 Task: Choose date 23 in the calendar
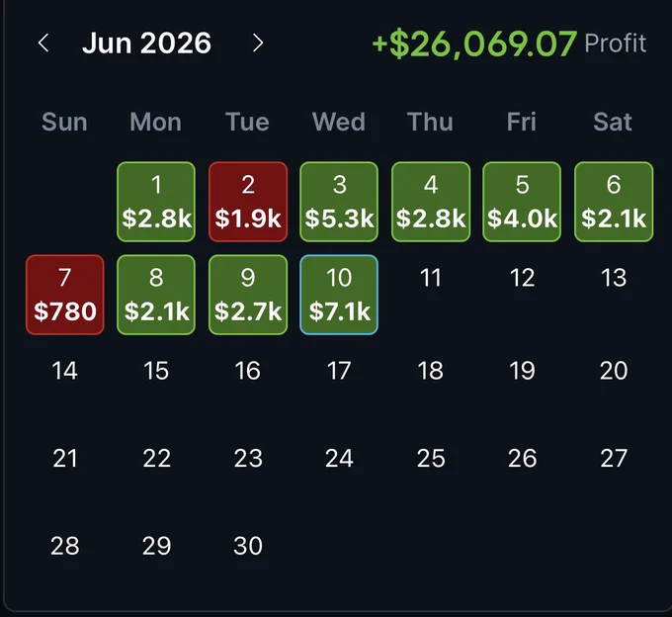click(x=248, y=459)
